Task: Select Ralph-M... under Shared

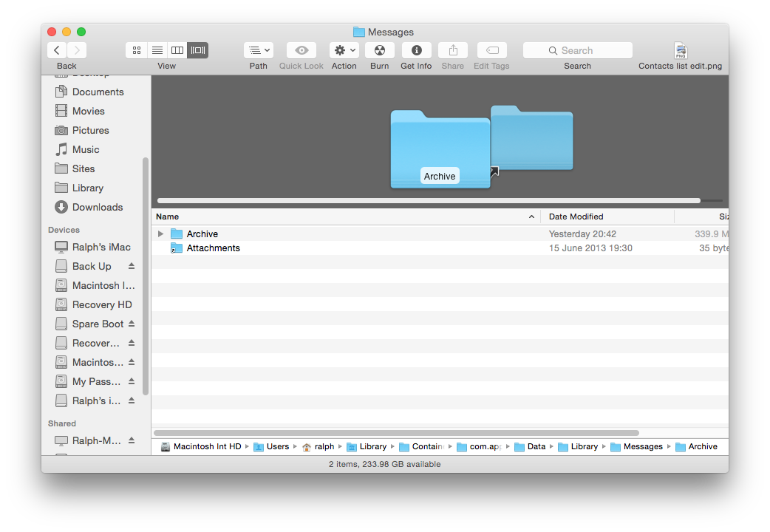Action: click(96, 440)
